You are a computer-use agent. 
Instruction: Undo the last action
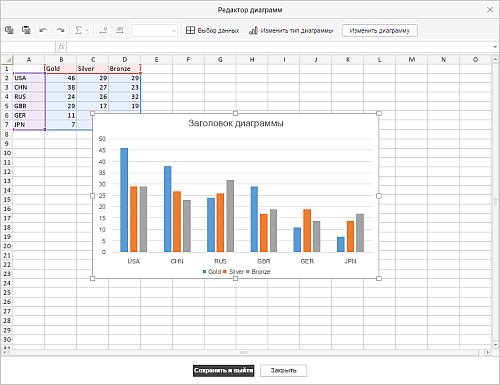coord(43,30)
